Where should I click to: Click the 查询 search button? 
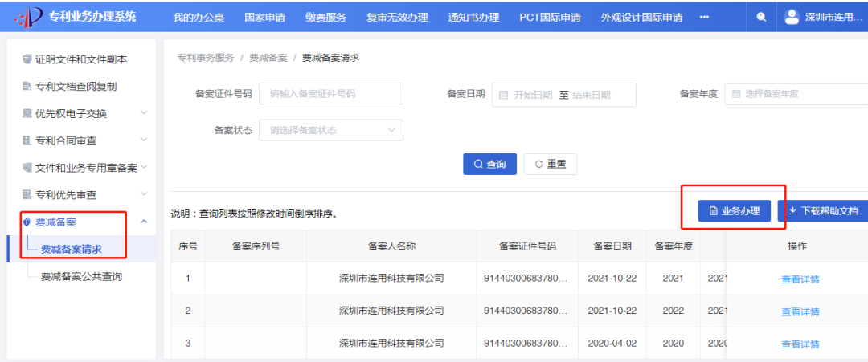pos(489,164)
